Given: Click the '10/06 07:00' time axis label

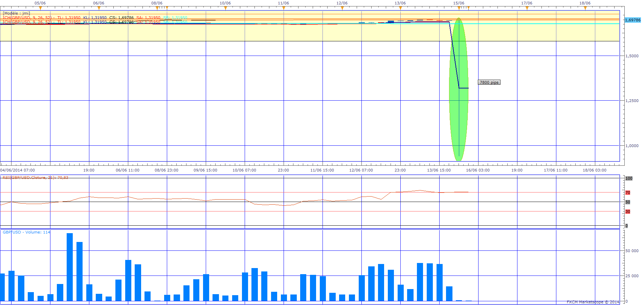Looking at the screenshot, I should pos(244,170).
